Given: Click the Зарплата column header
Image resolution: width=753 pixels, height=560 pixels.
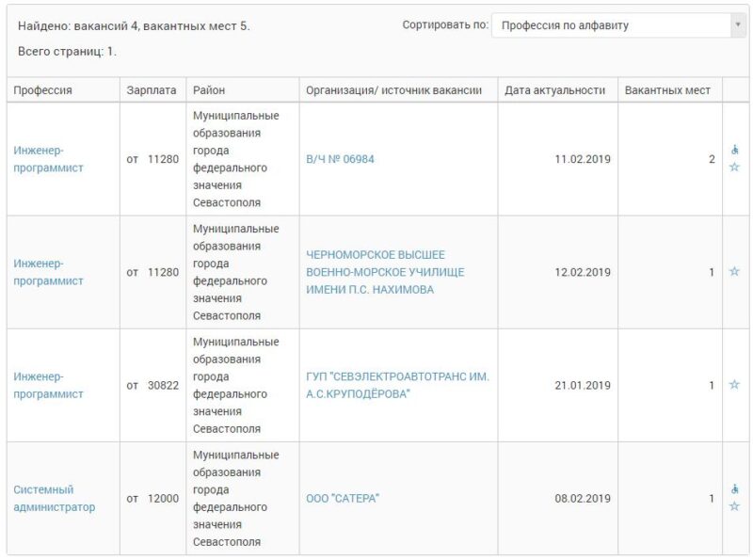Looking at the screenshot, I should (152, 90).
